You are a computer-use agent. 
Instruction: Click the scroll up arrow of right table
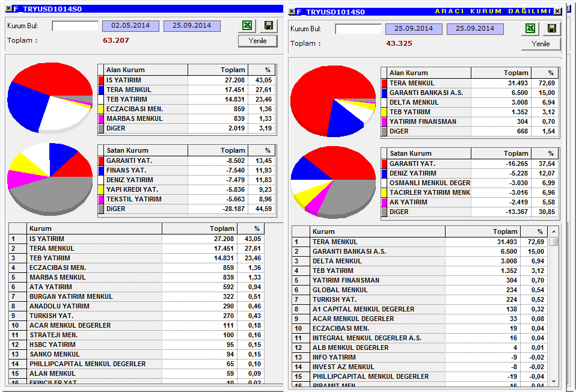coord(554,232)
